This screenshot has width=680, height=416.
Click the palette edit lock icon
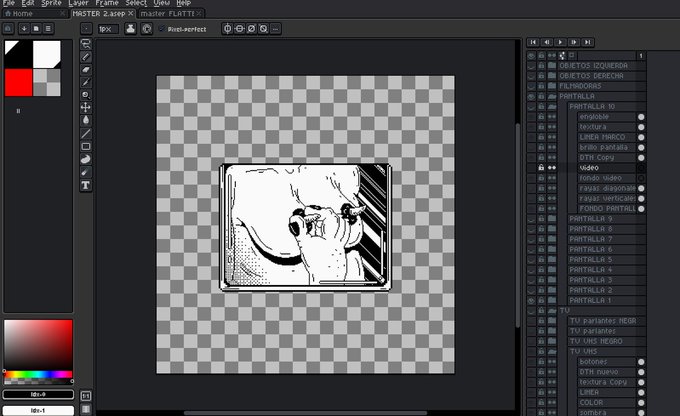pyautogui.click(x=8, y=29)
